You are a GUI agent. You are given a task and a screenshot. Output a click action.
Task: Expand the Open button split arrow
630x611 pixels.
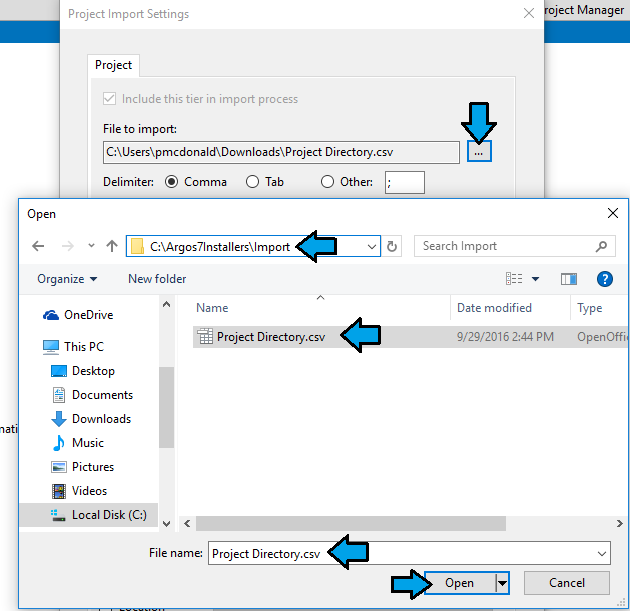(x=503, y=583)
